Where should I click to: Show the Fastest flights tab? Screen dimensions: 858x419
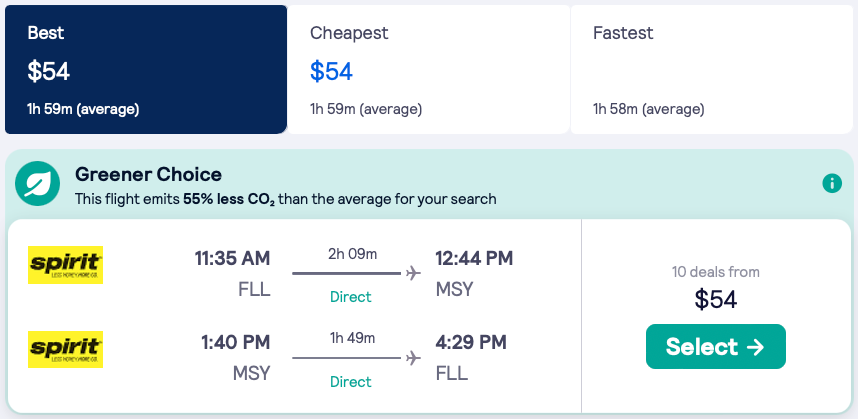click(711, 69)
